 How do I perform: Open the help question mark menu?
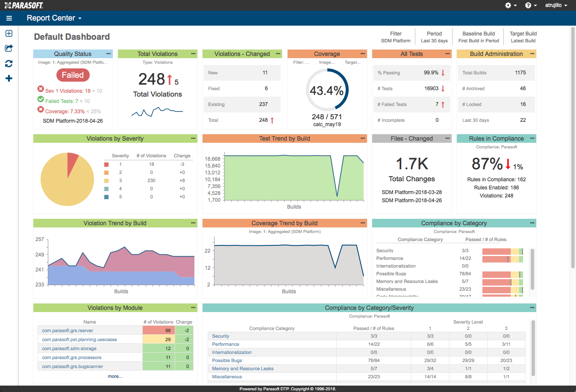point(531,5)
